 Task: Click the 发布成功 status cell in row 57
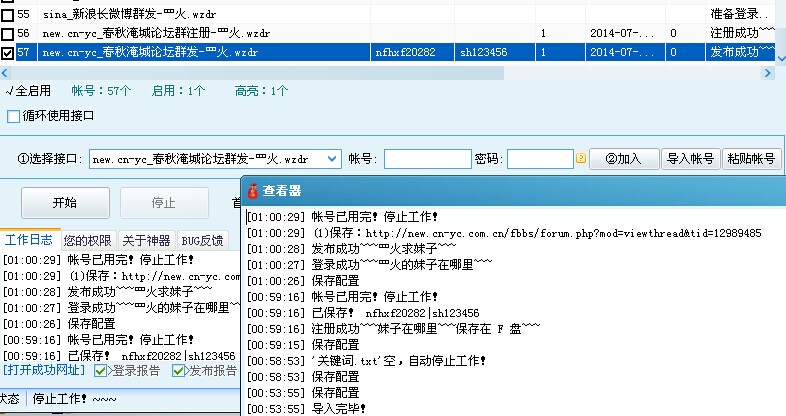pyautogui.click(x=742, y=52)
